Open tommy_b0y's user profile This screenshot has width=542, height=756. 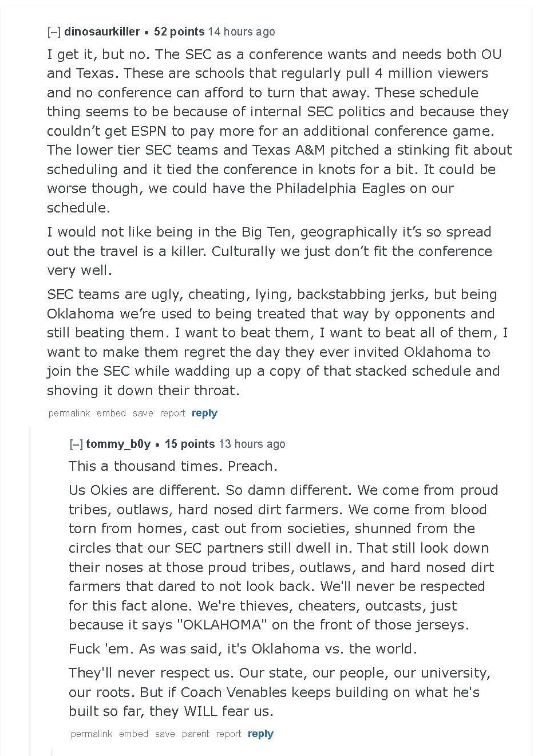tap(118, 444)
